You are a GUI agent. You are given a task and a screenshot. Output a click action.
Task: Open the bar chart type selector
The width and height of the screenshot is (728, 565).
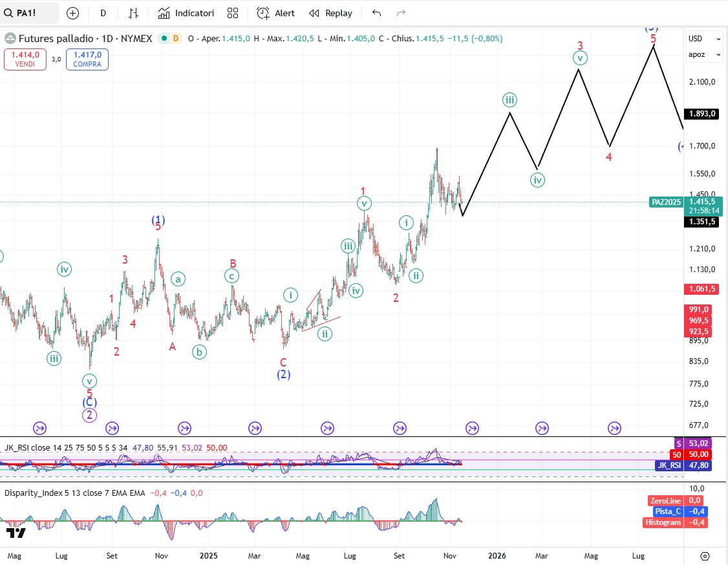[x=133, y=13]
